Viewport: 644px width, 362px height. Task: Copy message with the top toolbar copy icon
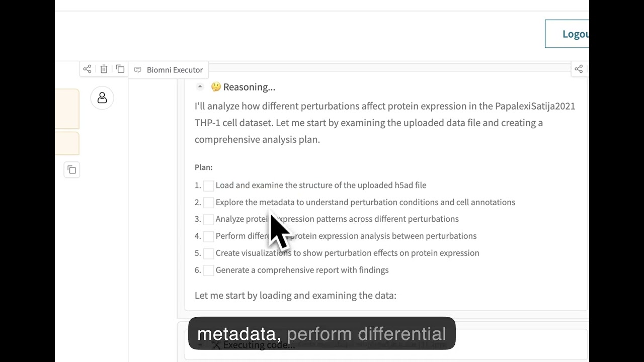pyautogui.click(x=120, y=69)
